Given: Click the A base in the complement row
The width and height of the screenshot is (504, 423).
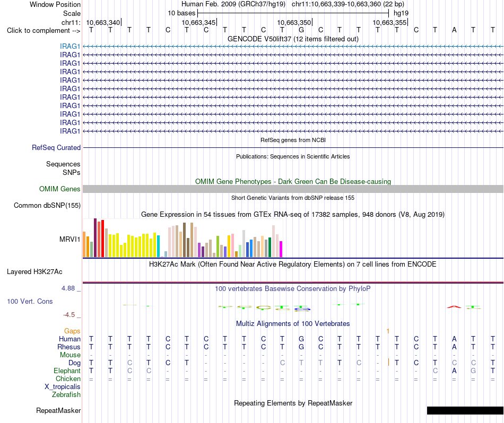Looking at the screenshot, I should [454, 30].
